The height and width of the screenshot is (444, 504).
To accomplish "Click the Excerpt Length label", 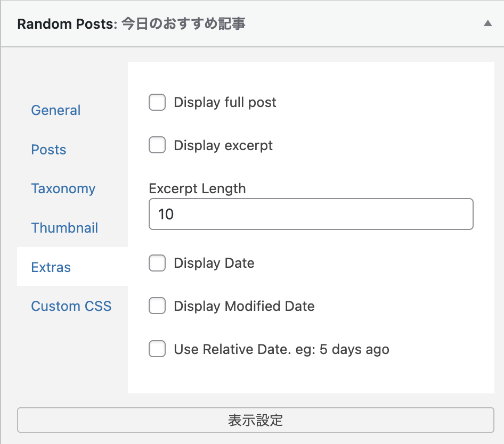I will pyautogui.click(x=198, y=188).
